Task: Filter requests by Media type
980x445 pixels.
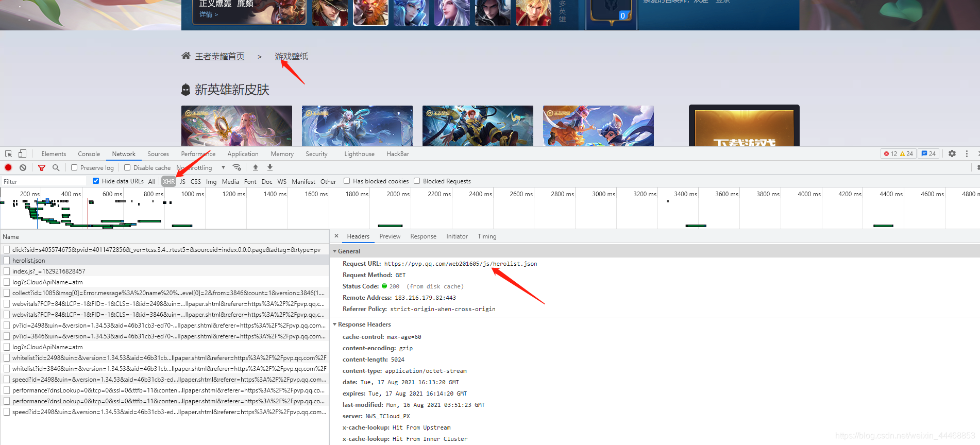Action: (x=230, y=181)
